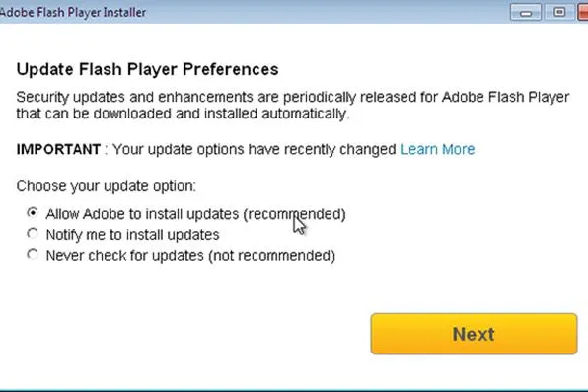
Task: Maximize the installer window using the title bar icon
Action: (558, 13)
